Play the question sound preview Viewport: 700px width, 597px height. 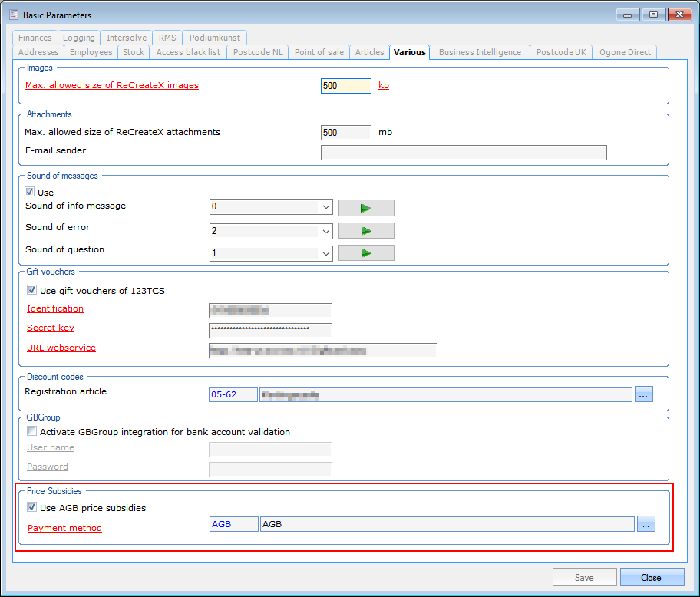(366, 253)
